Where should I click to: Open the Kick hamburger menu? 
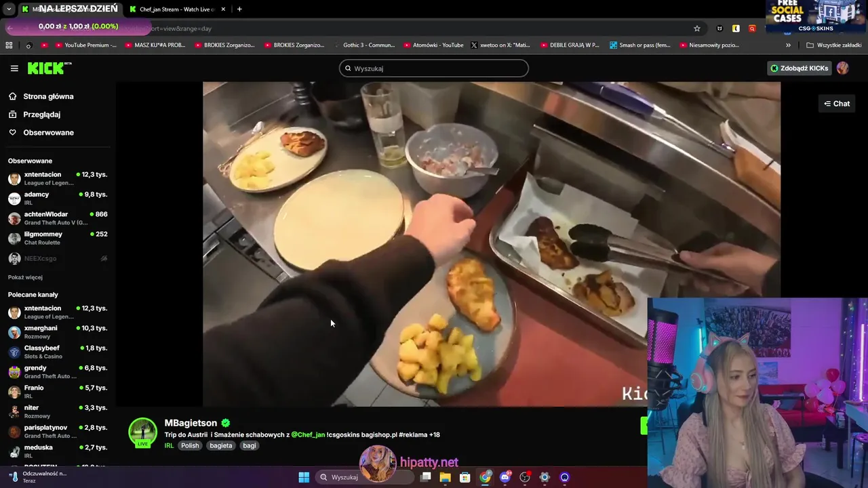tap(14, 68)
